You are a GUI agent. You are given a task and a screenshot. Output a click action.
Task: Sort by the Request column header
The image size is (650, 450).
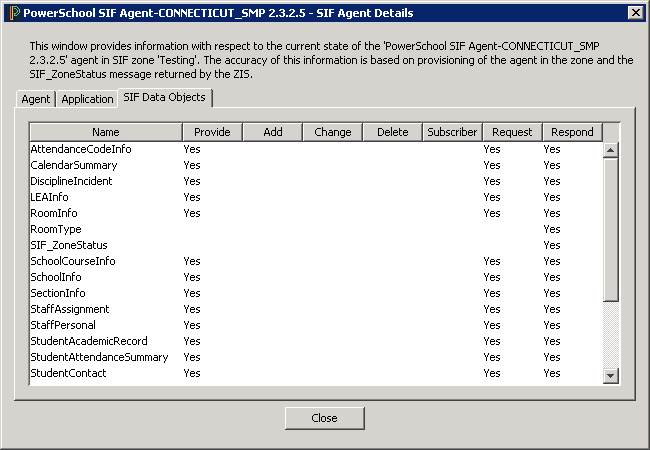click(x=511, y=132)
